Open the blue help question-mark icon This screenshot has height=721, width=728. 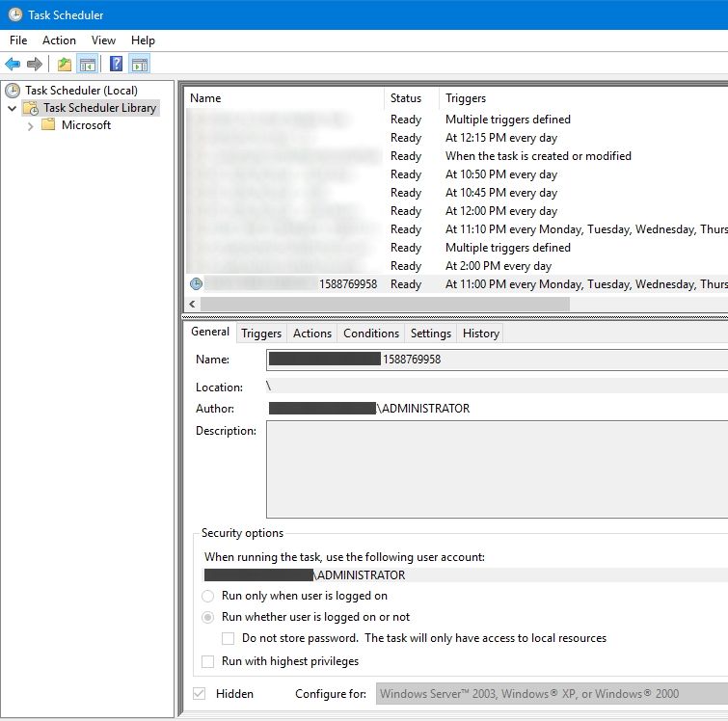click(x=116, y=64)
